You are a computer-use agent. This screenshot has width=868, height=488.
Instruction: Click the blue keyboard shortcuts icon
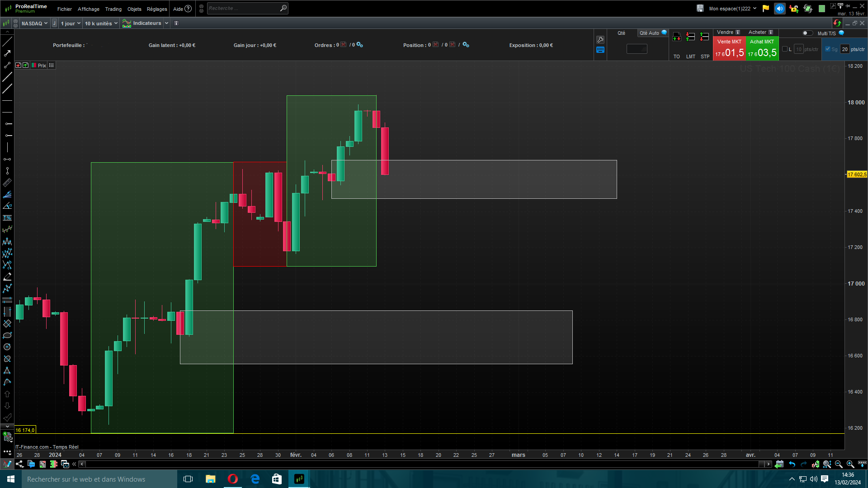[x=600, y=50]
